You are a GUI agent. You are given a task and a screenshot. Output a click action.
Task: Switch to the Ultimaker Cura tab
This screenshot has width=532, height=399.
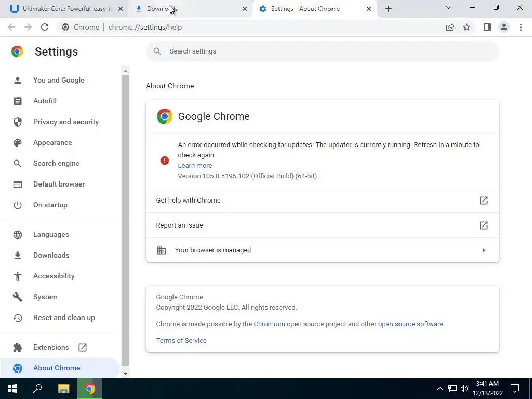[63, 9]
